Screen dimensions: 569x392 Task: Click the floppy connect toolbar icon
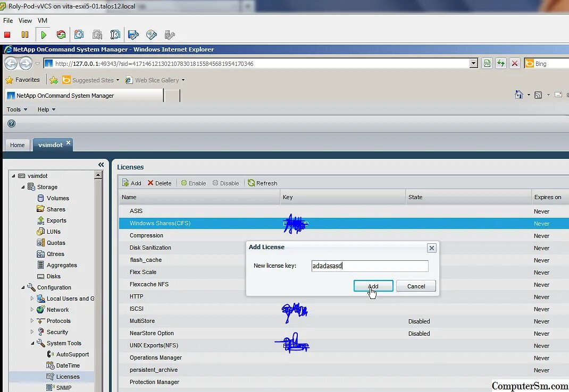pyautogui.click(x=133, y=35)
